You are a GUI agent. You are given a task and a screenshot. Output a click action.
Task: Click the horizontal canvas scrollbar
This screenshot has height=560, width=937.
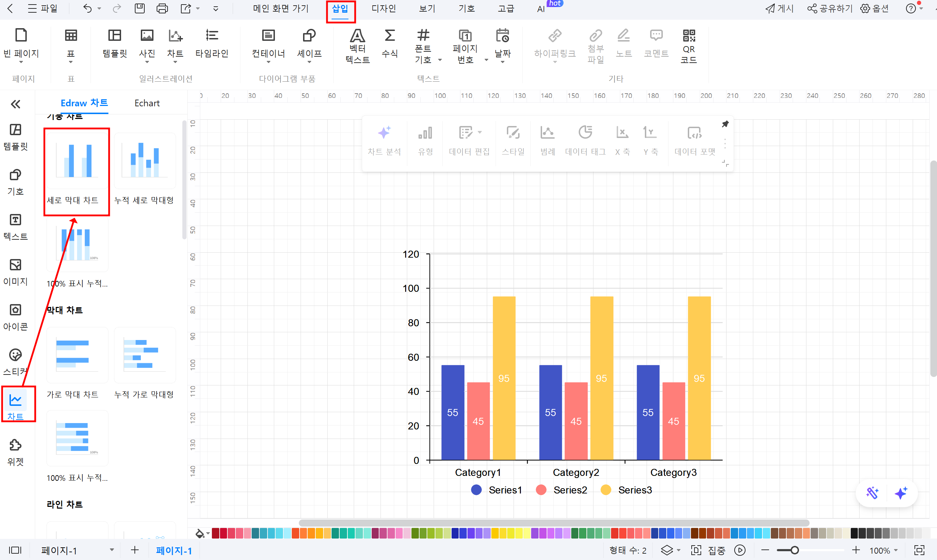(x=554, y=523)
